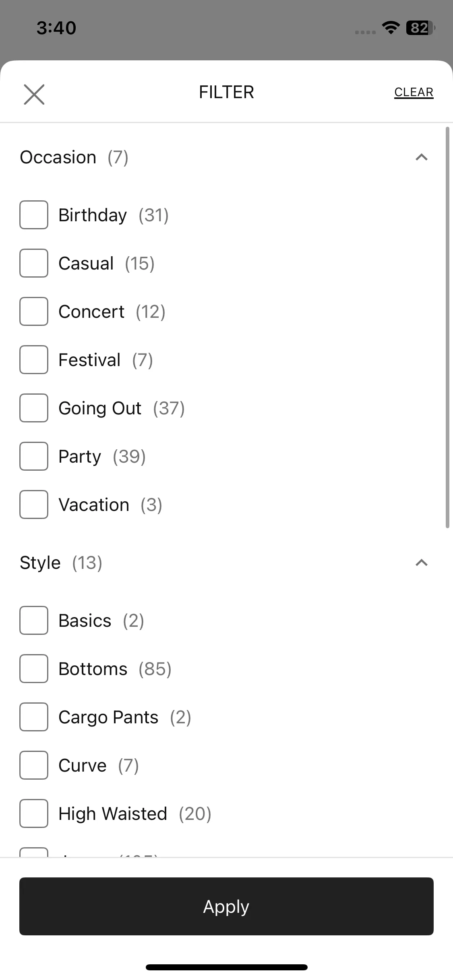Viewport: 453px width, 980px height.
Task: Collapse the Style section chevron
Action: pos(421,563)
